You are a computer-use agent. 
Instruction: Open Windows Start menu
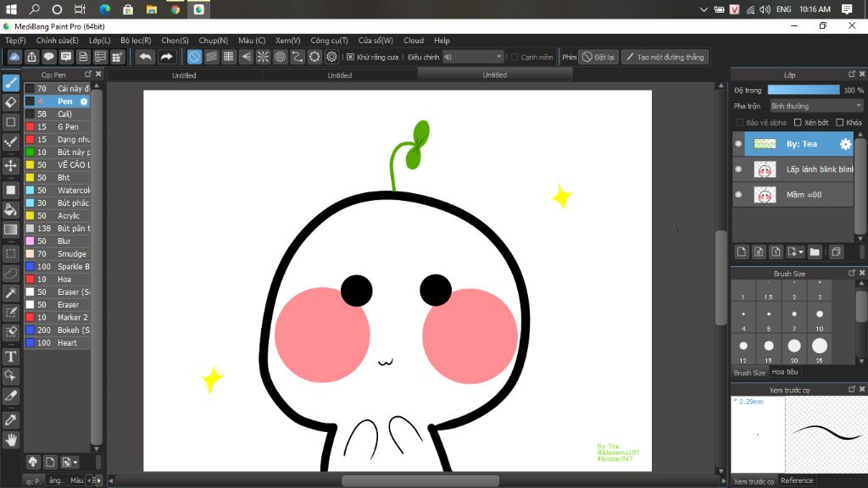pyautogui.click(x=11, y=9)
